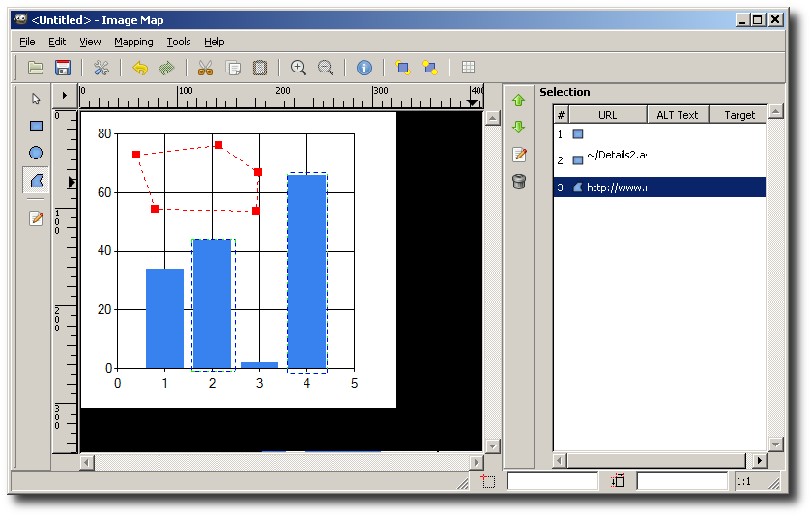Select area row 1 in list
Viewport: 812px width, 517px height.
(659, 134)
